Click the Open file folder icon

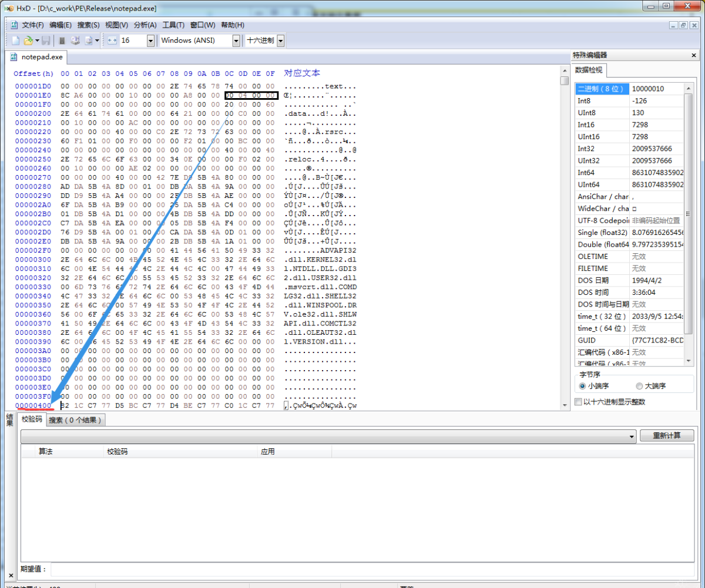[28, 41]
